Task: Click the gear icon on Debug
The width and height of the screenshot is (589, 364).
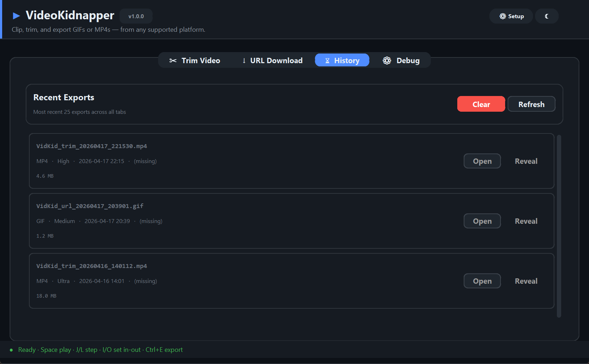Action: [x=387, y=61]
